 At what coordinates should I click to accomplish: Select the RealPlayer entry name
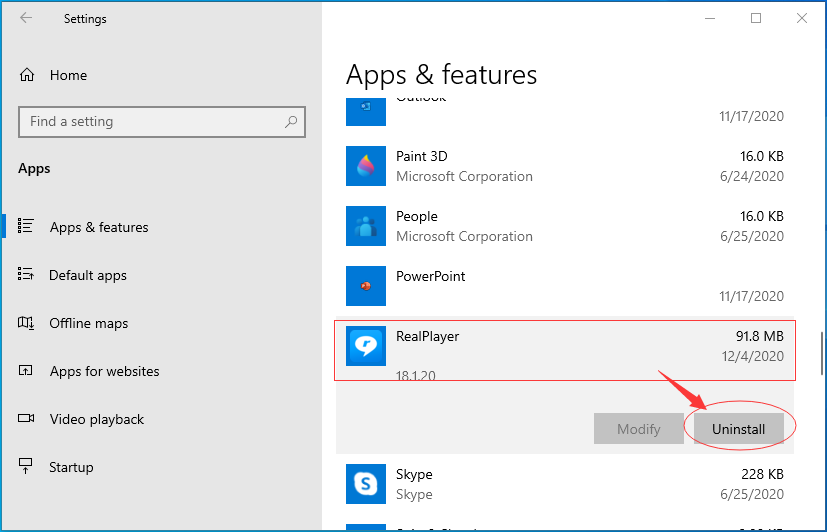pyautogui.click(x=427, y=336)
